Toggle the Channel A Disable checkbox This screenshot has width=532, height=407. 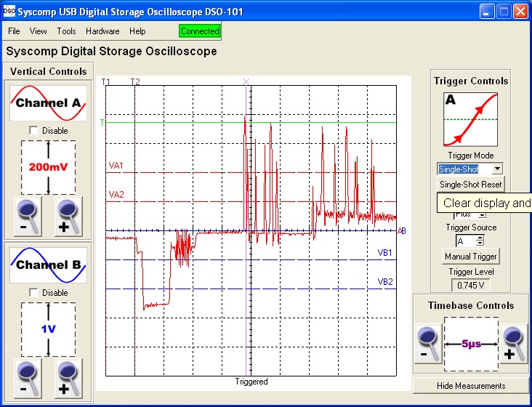(x=33, y=131)
